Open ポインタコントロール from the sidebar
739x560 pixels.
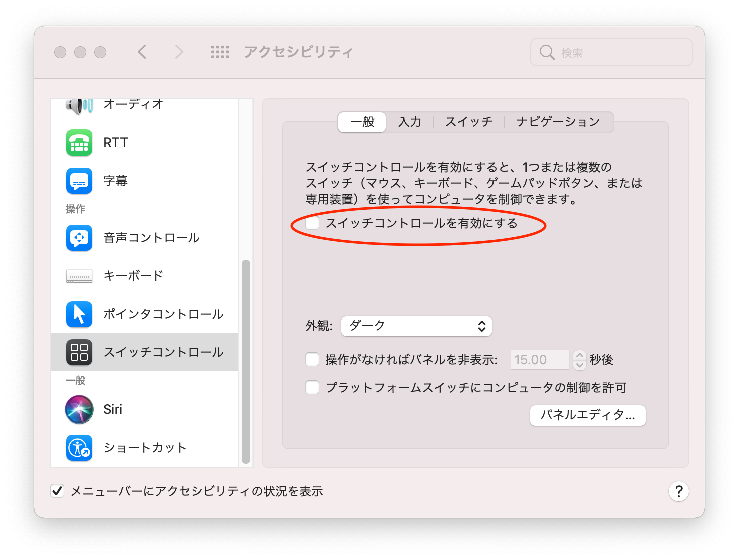tap(79, 314)
